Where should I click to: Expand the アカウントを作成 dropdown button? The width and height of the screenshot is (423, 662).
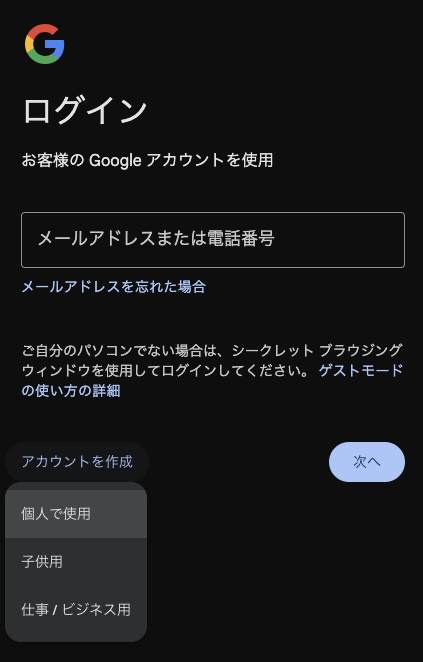click(77, 461)
